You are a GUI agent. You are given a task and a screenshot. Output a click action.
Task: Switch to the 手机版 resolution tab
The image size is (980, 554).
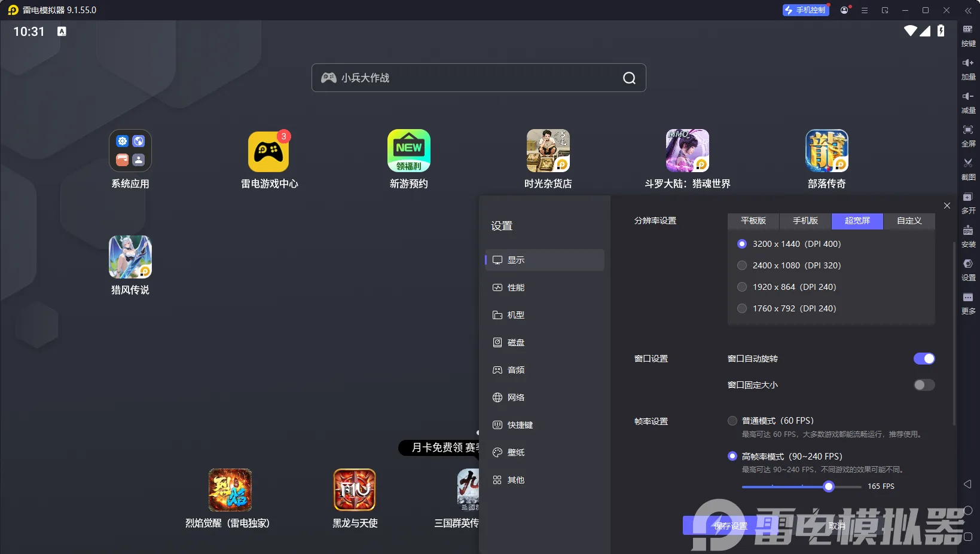805,221
